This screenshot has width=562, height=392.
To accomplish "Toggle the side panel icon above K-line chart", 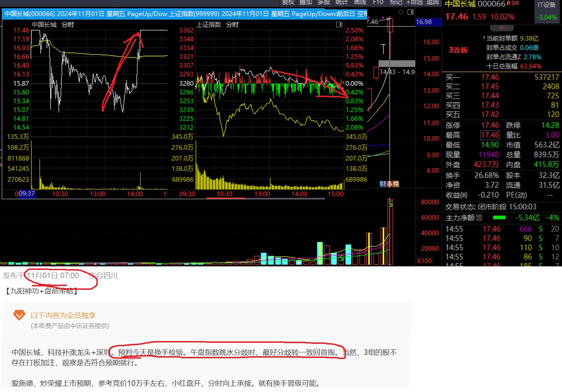I will point(411,12).
